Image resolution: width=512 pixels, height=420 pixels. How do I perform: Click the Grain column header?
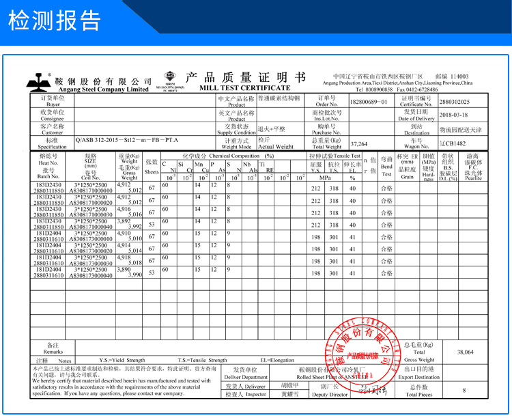tap(407, 177)
